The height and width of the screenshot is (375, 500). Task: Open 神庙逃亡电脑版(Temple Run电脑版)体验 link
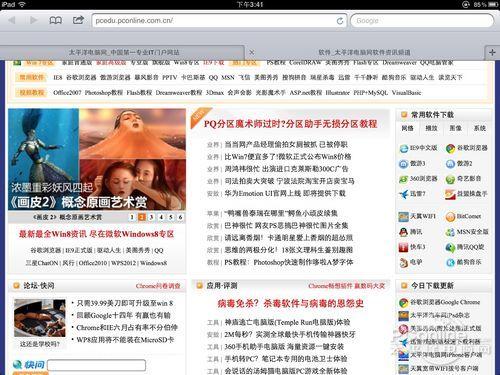coord(287,322)
